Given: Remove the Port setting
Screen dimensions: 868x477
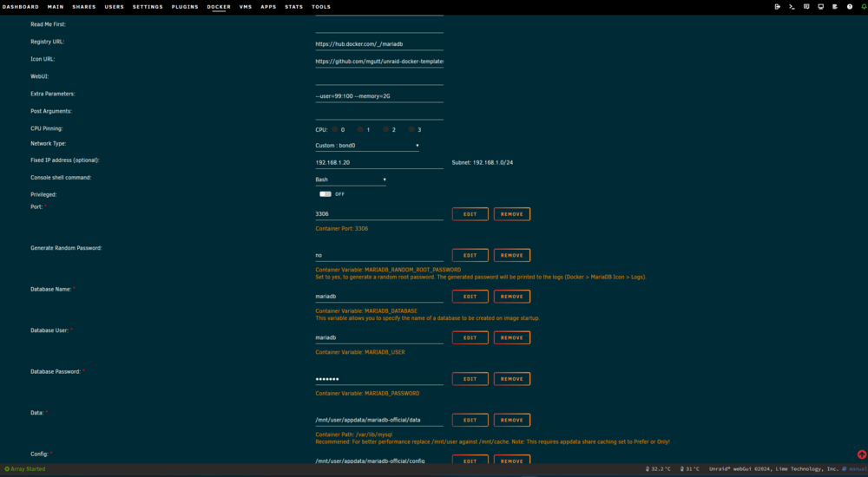Looking at the screenshot, I should [x=512, y=214].
